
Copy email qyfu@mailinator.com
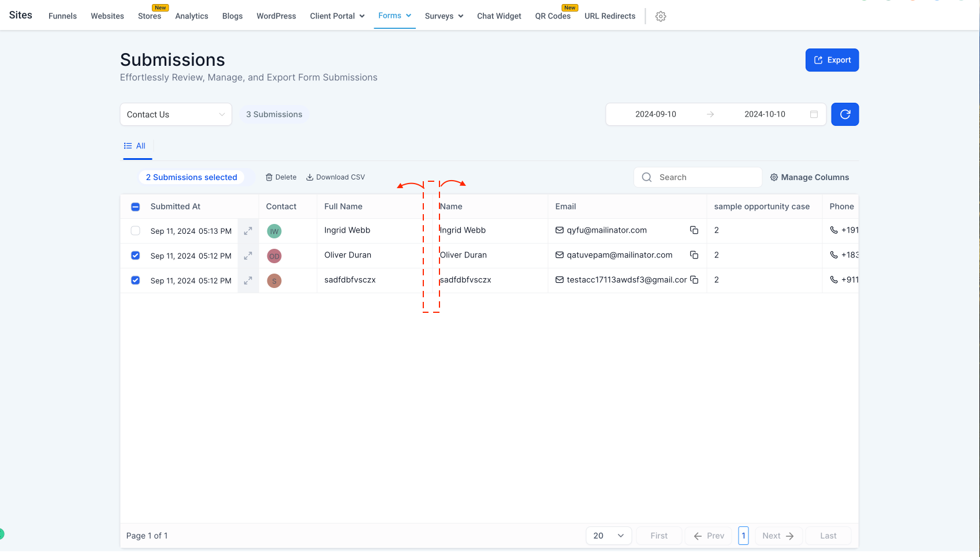pyautogui.click(x=694, y=230)
